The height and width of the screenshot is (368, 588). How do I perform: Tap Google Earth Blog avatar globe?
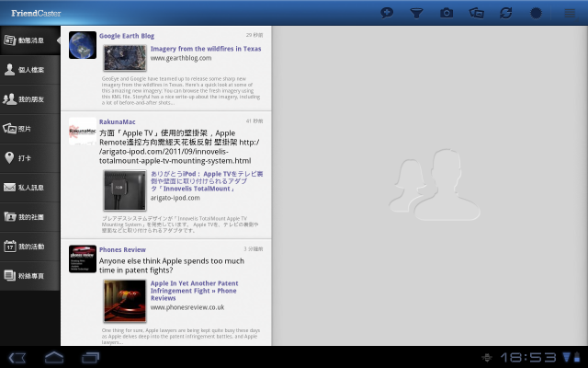point(83,45)
